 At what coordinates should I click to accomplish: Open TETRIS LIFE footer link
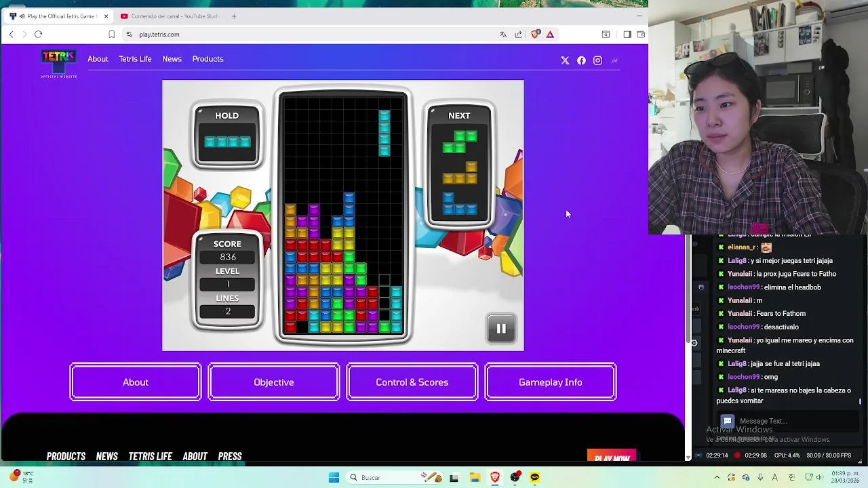[x=151, y=456]
